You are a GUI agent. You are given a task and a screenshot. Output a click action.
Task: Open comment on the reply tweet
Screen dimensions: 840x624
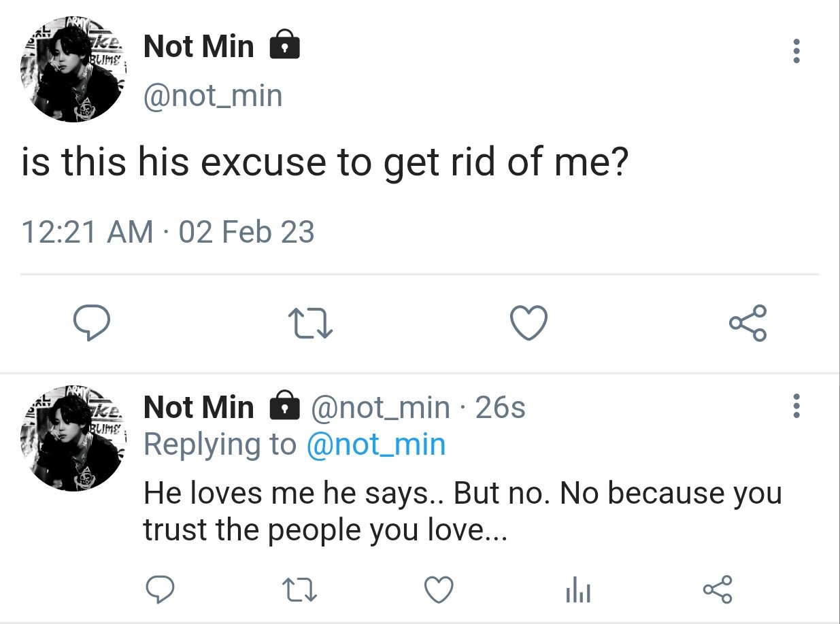[x=162, y=589]
